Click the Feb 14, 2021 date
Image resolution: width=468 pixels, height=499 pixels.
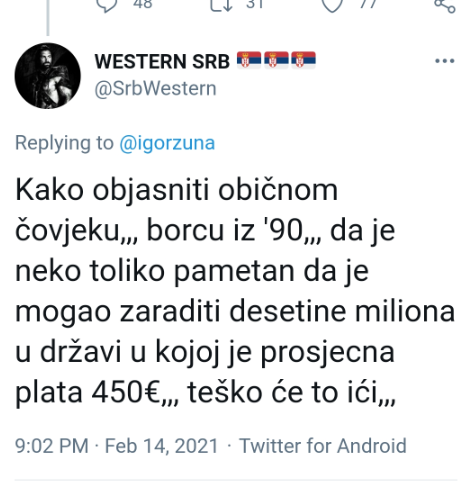[x=161, y=446]
